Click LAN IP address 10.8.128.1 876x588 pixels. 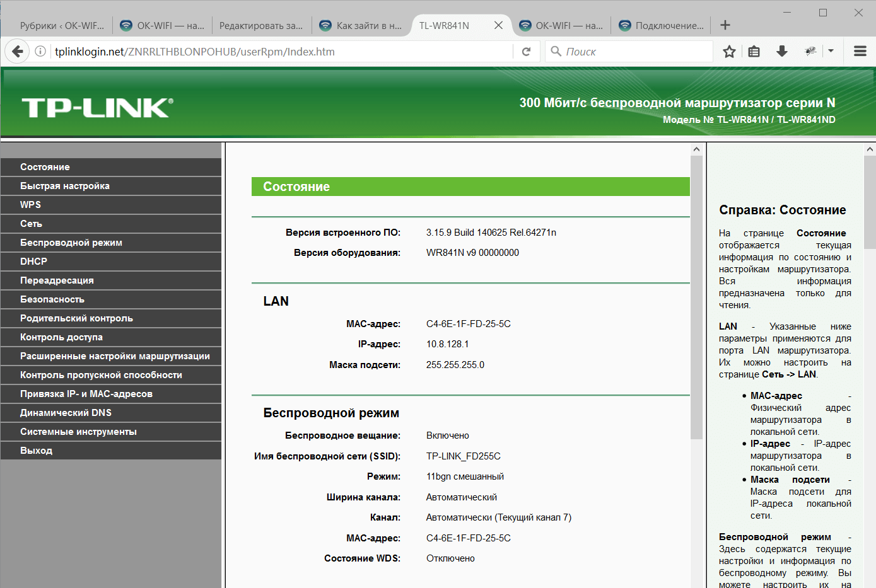(x=447, y=344)
